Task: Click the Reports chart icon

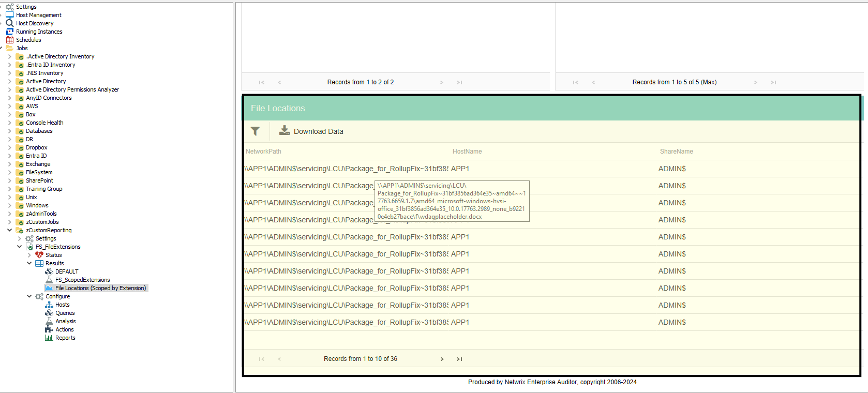Action: pyautogui.click(x=49, y=338)
